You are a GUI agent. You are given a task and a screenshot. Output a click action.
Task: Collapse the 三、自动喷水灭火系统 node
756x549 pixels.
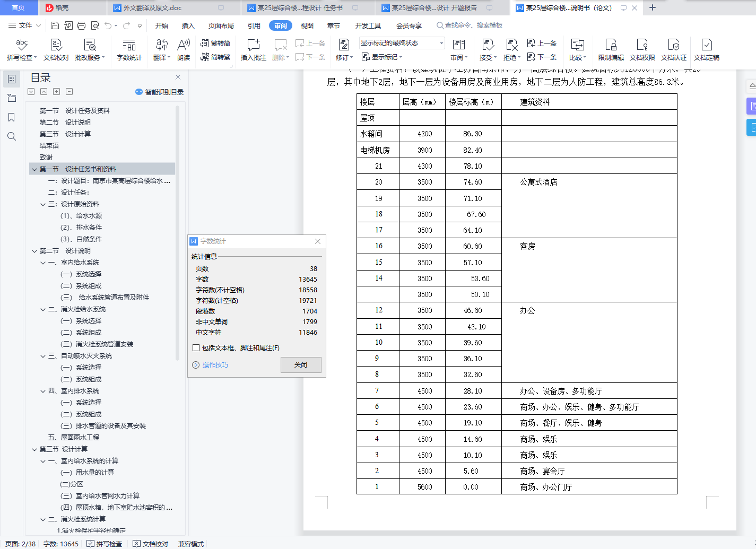(43, 356)
